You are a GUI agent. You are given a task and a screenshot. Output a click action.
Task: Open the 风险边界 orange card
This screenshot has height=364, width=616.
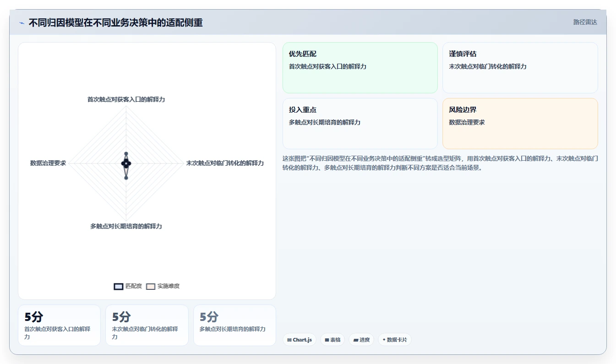(x=520, y=124)
